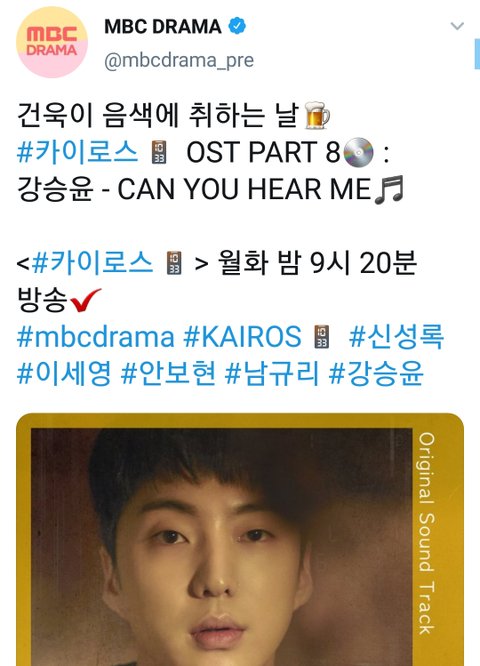
Task: Open the #mbcdrama hashtag
Action: 96,336
